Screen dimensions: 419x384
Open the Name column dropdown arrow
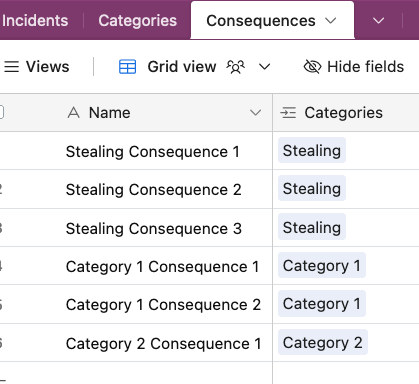click(255, 113)
